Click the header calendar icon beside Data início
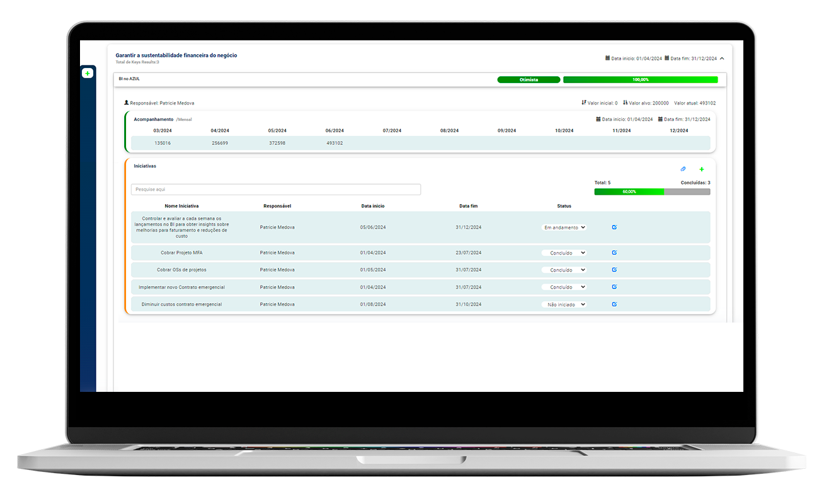824x504 pixels. coord(608,59)
